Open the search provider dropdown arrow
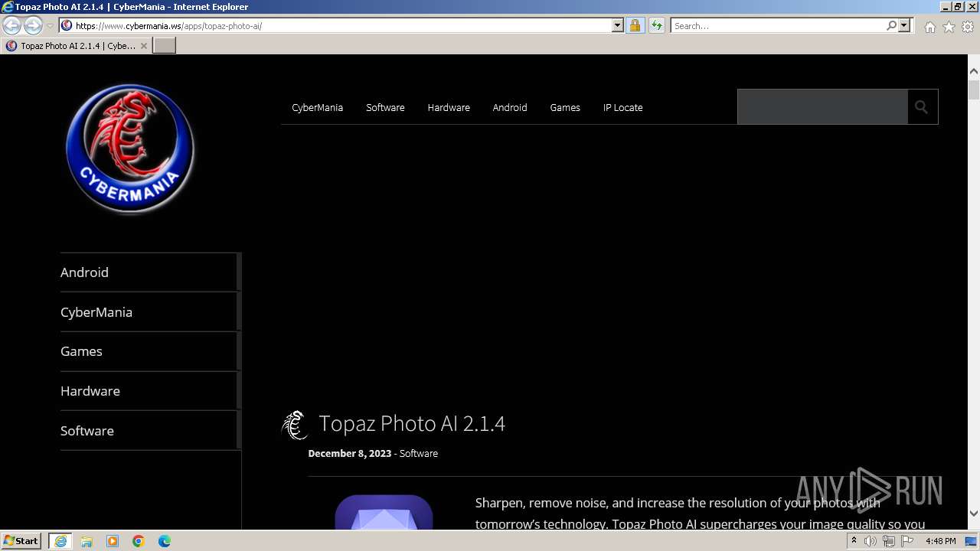This screenshot has height=551, width=980. coord(904,26)
